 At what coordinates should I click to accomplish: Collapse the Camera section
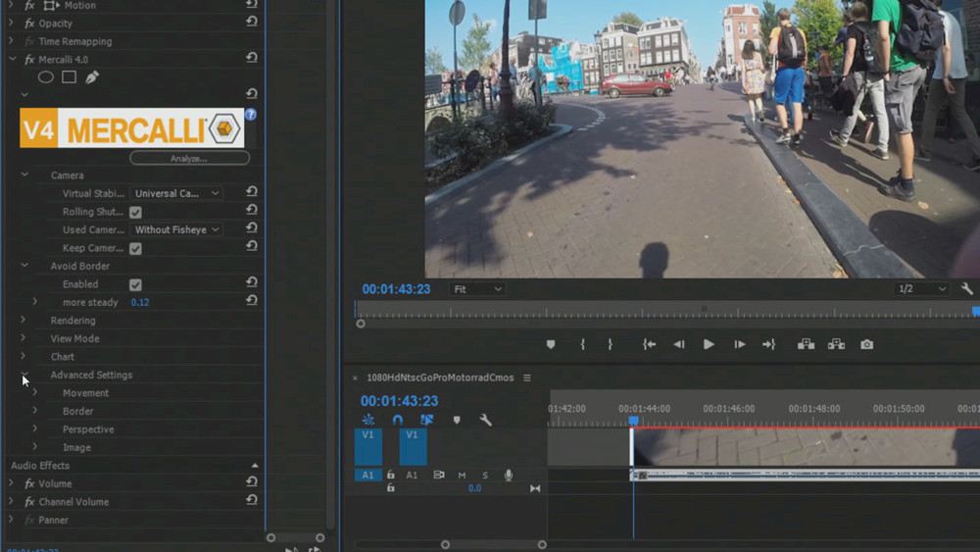click(24, 175)
